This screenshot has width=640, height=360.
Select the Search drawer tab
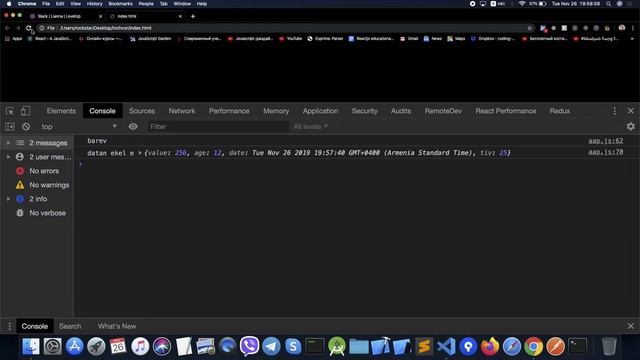tap(70, 326)
